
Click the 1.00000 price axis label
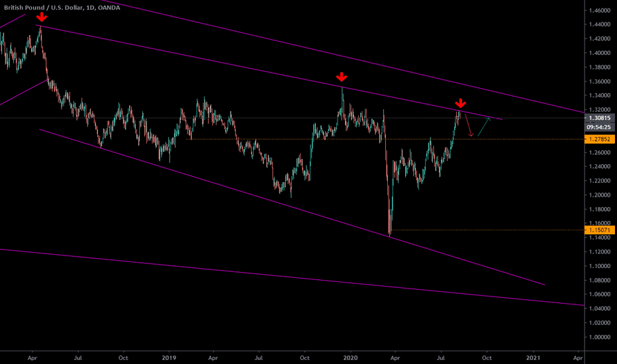[600, 337]
